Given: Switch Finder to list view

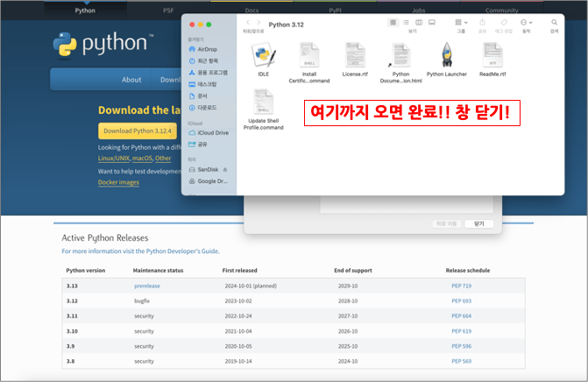Looking at the screenshot, I should 406,23.
